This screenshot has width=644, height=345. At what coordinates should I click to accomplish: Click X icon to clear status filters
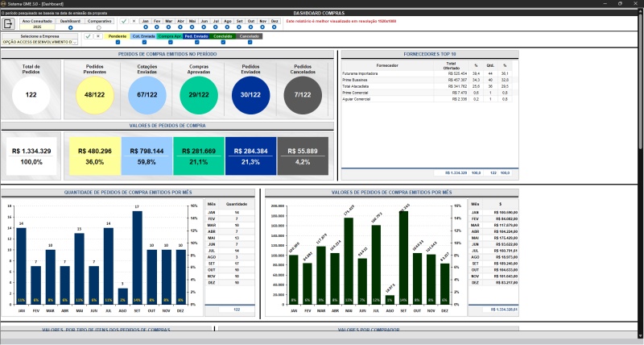pyautogui.click(x=98, y=36)
